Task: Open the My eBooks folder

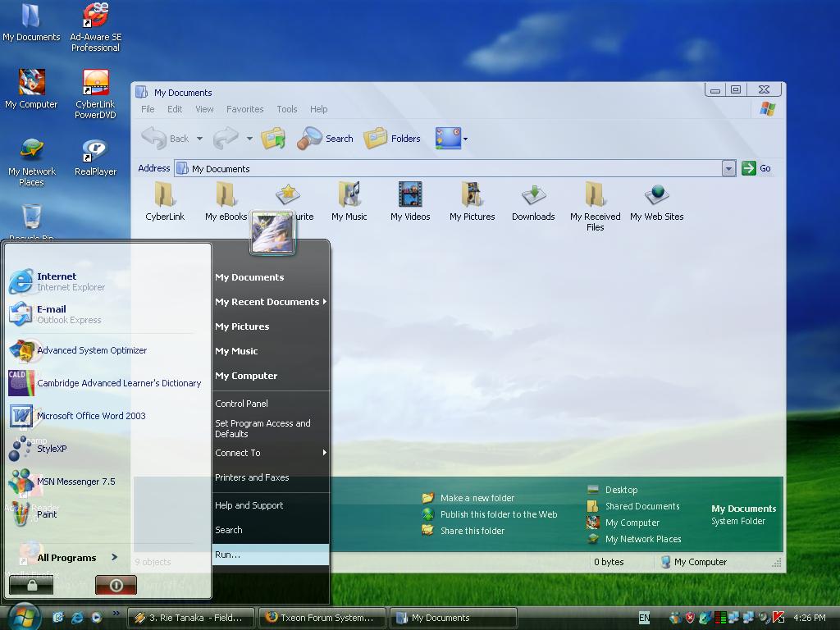Action: pyautogui.click(x=226, y=202)
